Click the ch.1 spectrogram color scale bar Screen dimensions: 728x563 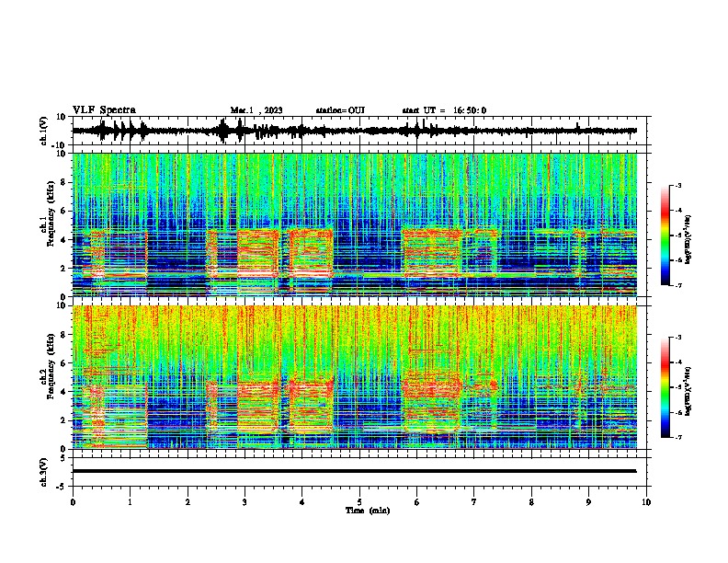pos(665,236)
